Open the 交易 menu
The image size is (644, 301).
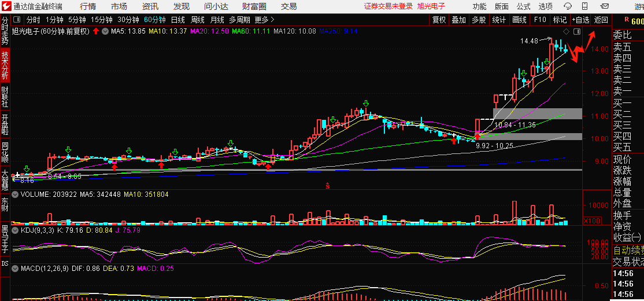[x=288, y=6]
